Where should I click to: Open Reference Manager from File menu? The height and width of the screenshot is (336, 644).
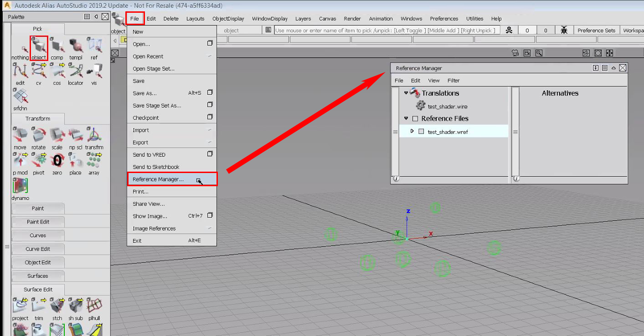coord(172,179)
